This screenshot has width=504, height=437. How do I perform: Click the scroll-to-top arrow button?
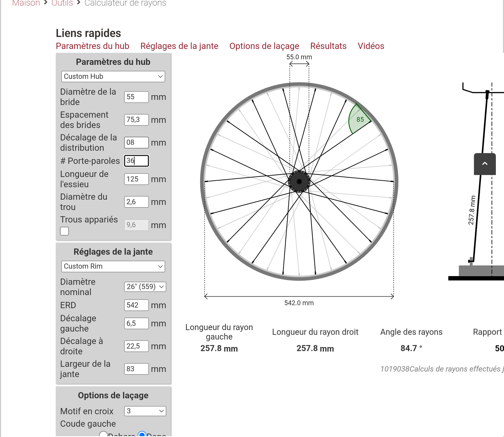click(x=485, y=164)
